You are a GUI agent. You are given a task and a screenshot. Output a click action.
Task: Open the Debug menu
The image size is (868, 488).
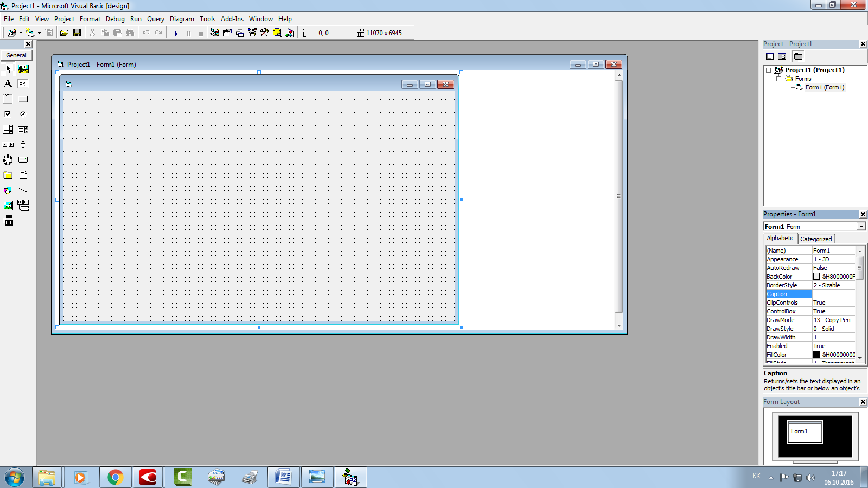tap(115, 19)
